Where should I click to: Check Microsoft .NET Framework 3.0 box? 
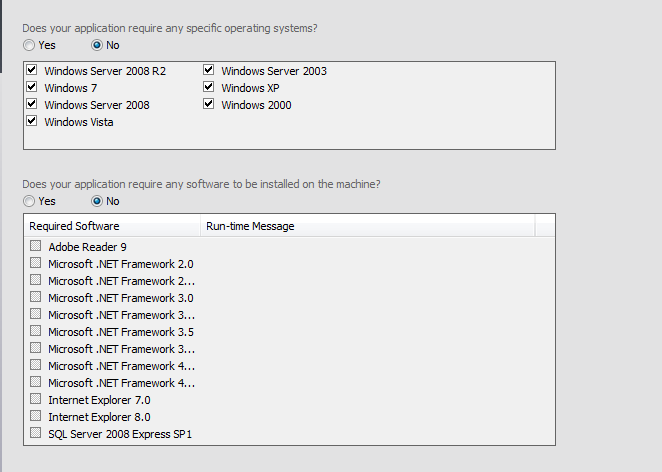(36, 297)
